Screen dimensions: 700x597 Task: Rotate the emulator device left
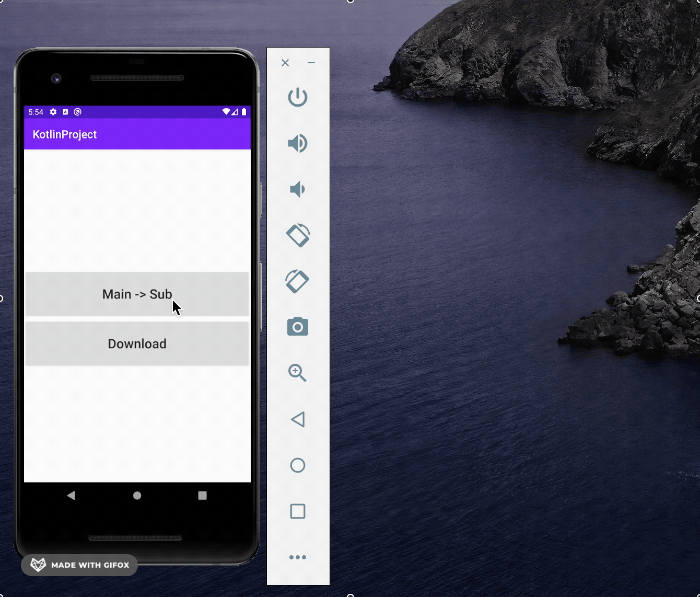coord(298,235)
